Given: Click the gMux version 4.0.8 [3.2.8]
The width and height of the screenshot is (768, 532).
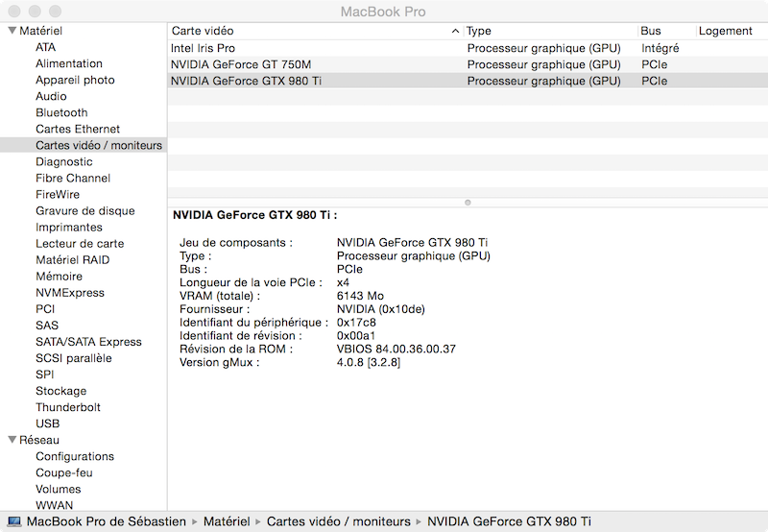Looking at the screenshot, I should pos(369,362).
